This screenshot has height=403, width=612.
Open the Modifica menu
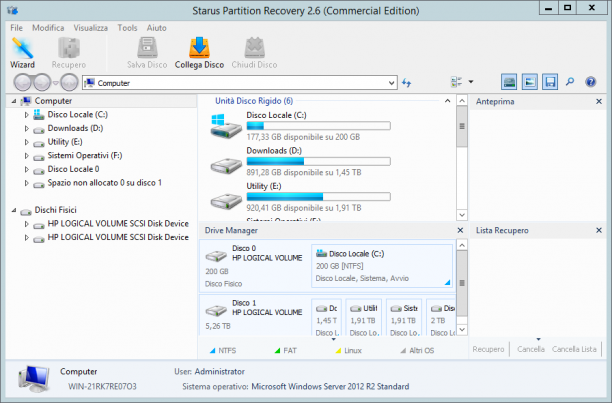click(x=48, y=28)
